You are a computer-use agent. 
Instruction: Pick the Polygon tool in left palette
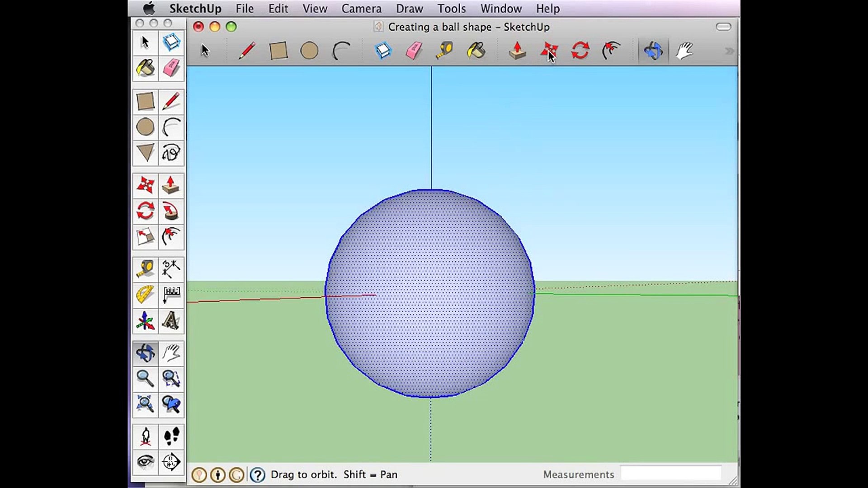tap(145, 153)
